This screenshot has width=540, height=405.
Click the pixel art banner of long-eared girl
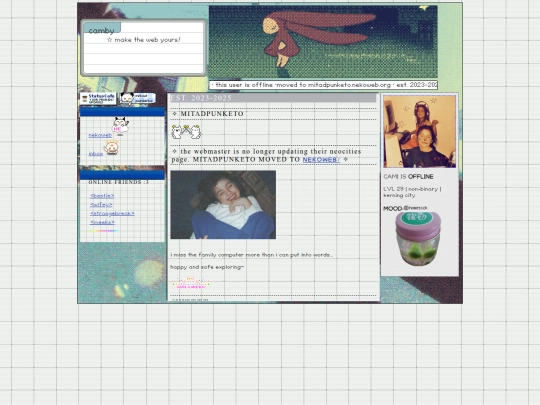tap(323, 42)
